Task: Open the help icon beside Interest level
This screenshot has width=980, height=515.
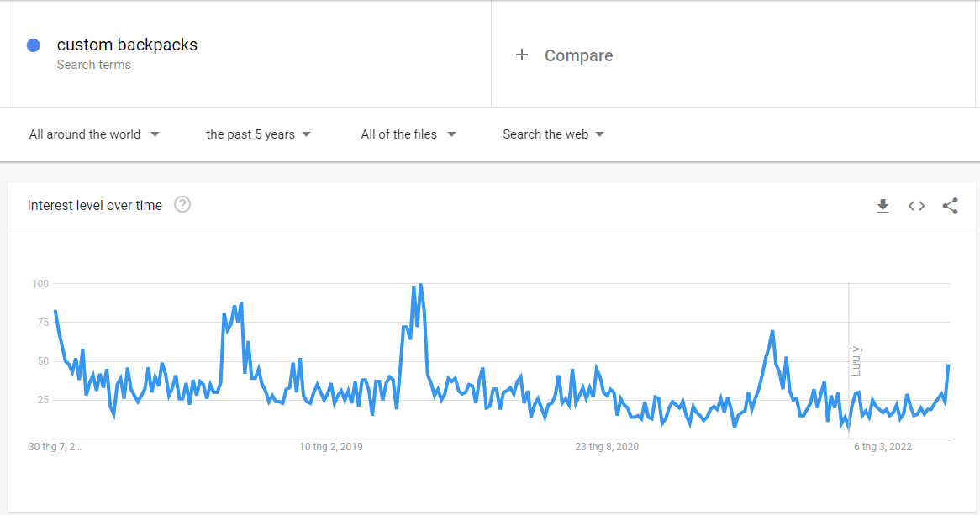Action: [182, 204]
